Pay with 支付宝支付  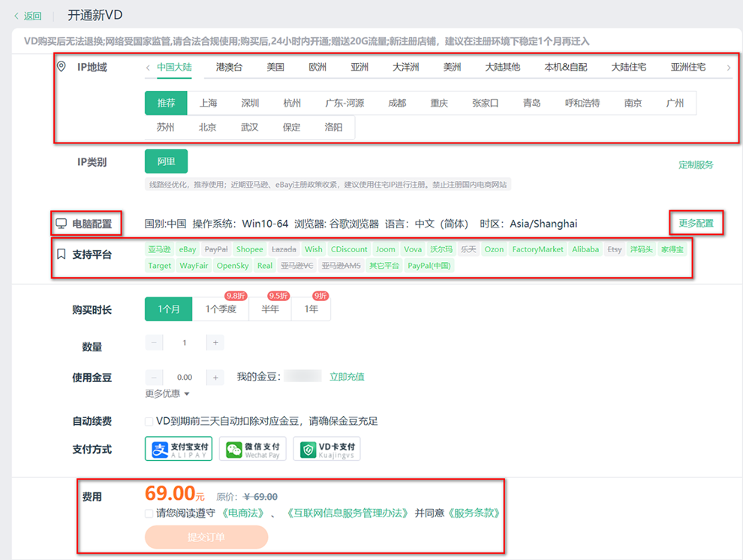179,449
